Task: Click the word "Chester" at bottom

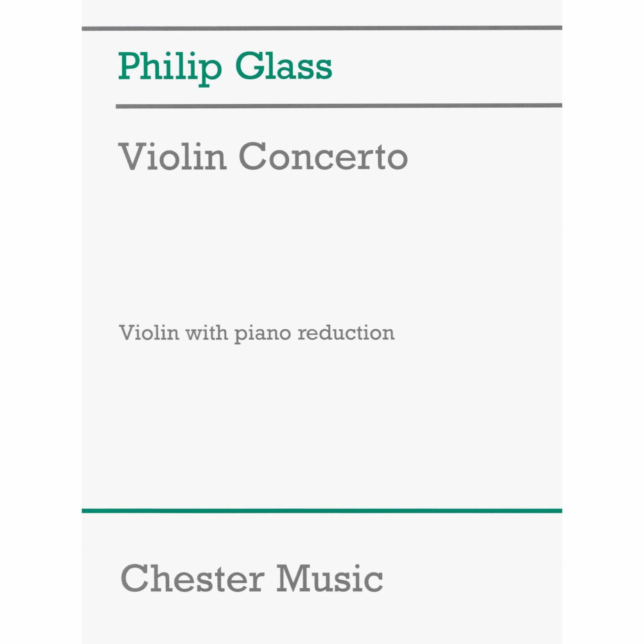Action: (191, 578)
